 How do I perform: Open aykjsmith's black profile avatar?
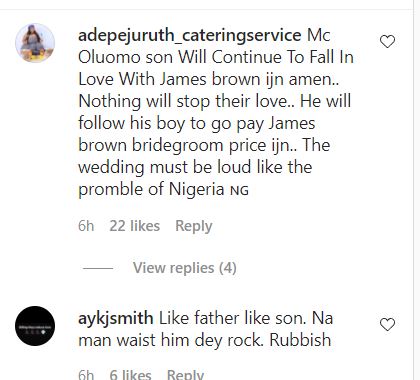pos(35,326)
